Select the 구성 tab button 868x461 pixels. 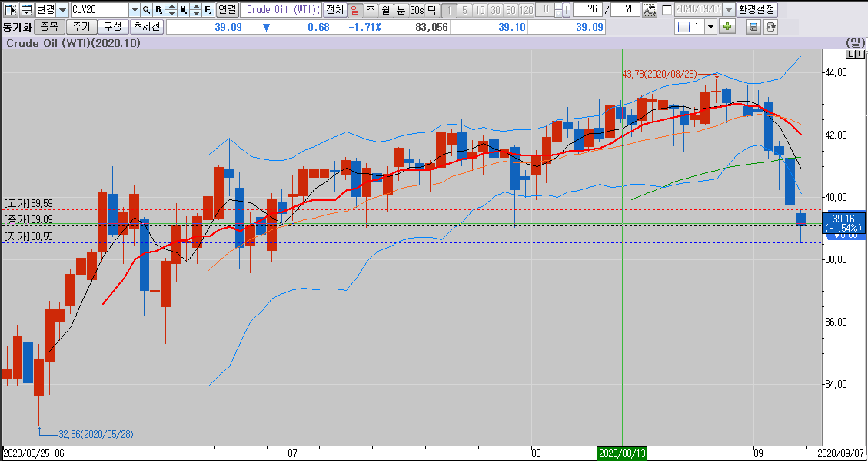(x=114, y=27)
